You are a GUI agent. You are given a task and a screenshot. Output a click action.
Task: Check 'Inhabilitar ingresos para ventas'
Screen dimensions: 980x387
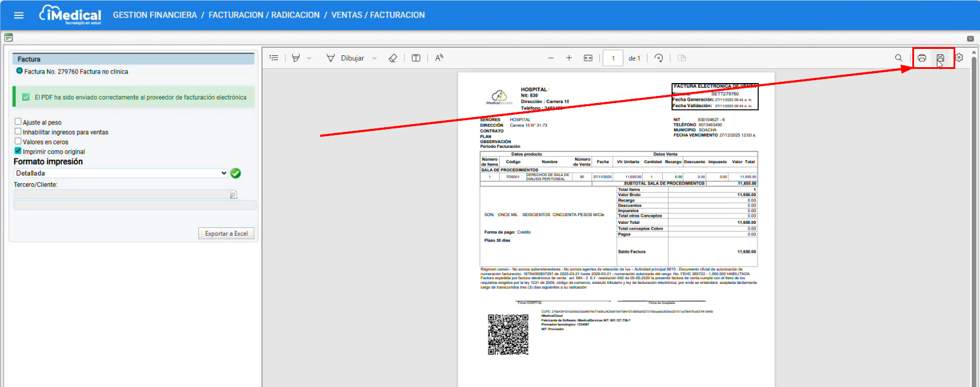point(18,132)
